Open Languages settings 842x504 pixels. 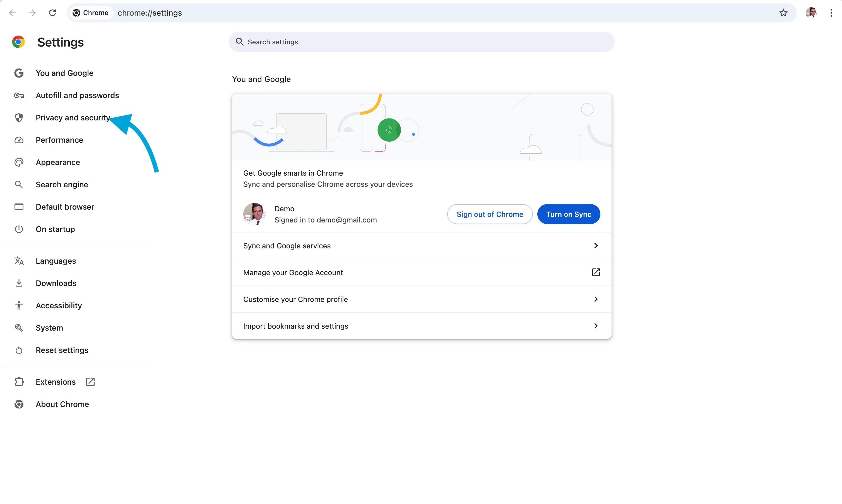(56, 261)
